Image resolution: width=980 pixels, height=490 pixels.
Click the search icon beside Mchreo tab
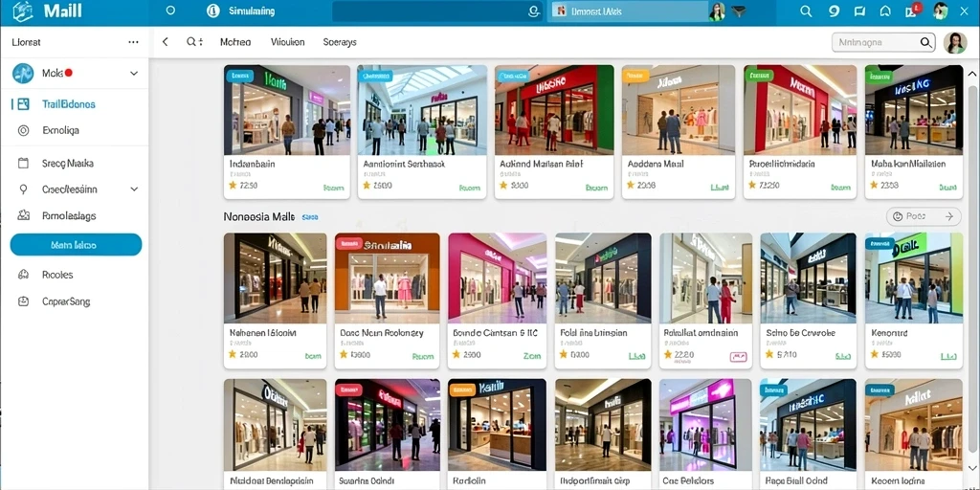point(192,42)
